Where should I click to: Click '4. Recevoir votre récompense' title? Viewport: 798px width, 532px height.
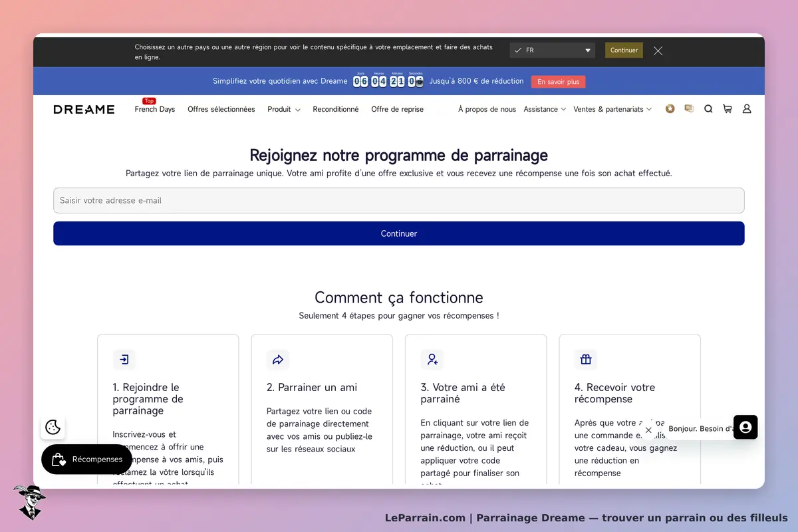[615, 393]
